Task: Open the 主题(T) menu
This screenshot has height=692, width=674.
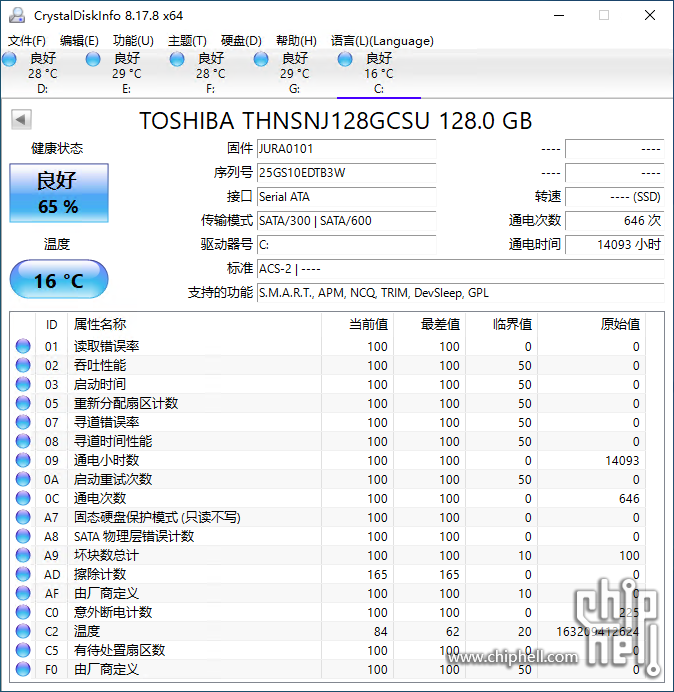Action: [x=187, y=41]
